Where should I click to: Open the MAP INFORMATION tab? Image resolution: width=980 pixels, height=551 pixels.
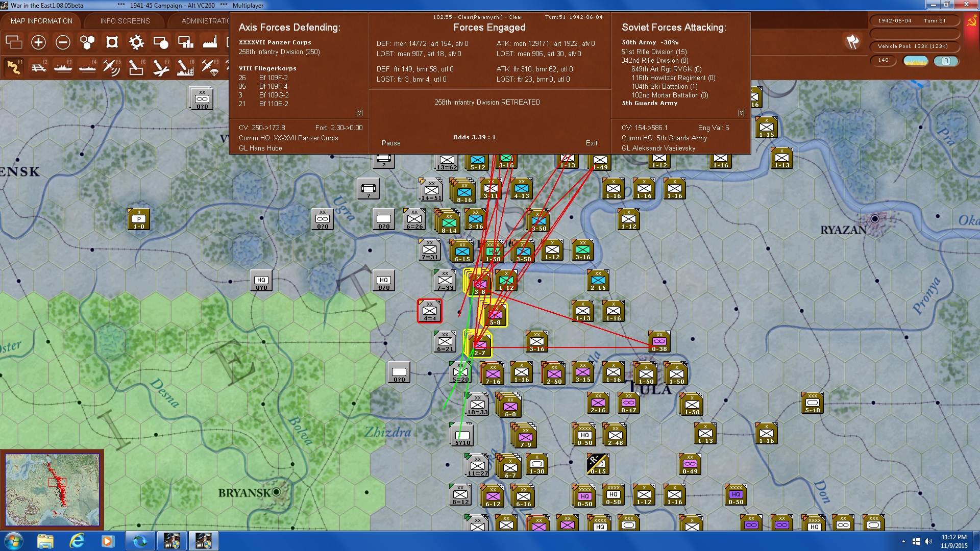tap(41, 21)
